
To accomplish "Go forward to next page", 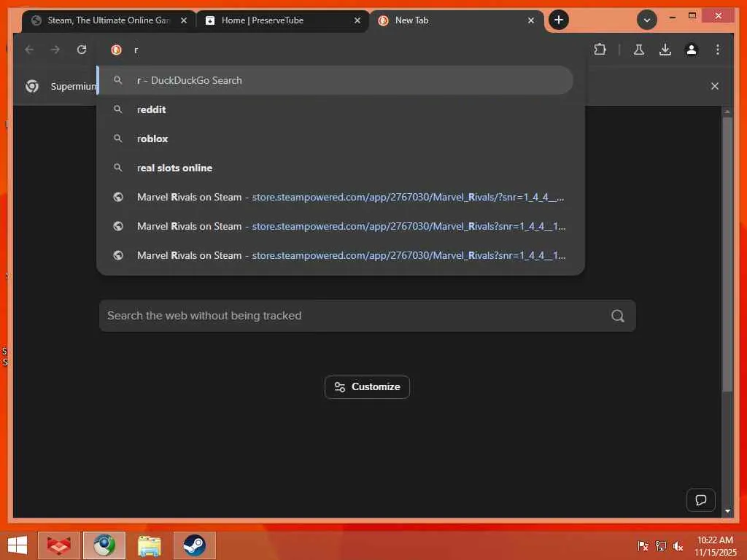I will coord(55,50).
